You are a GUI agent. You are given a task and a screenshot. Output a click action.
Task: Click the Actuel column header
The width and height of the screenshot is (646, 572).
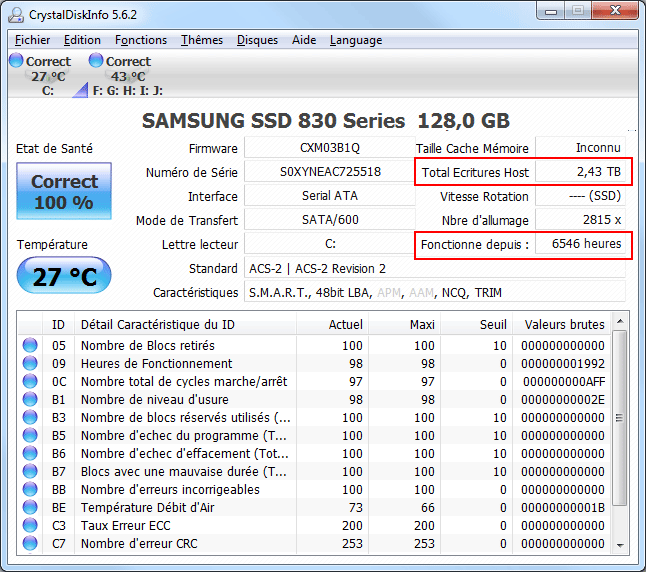pos(332,325)
